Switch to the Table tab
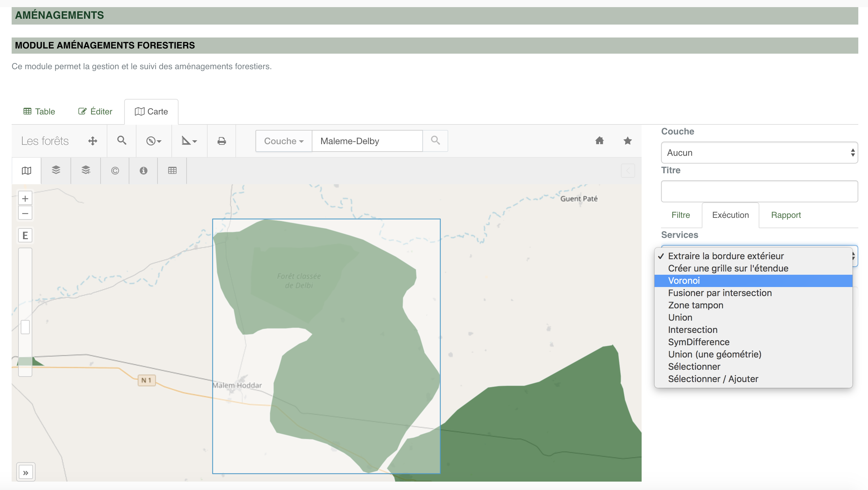Screen dimensions: 868x490 39,112
